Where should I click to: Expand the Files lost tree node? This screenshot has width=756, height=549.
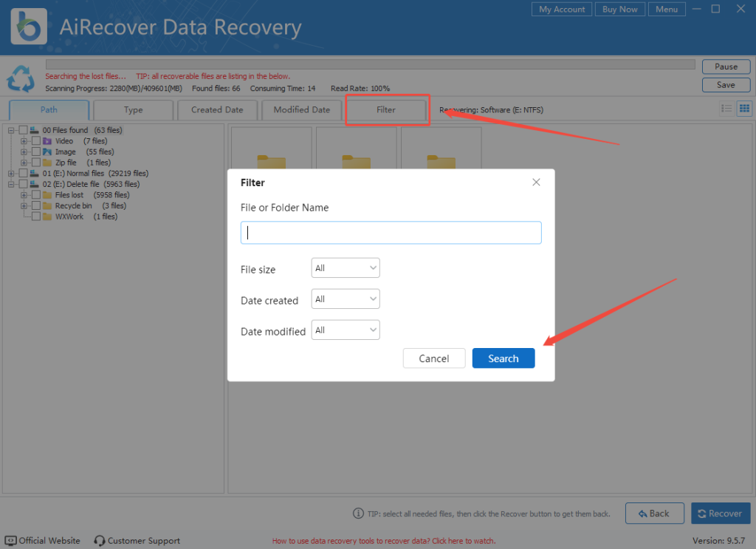point(23,194)
